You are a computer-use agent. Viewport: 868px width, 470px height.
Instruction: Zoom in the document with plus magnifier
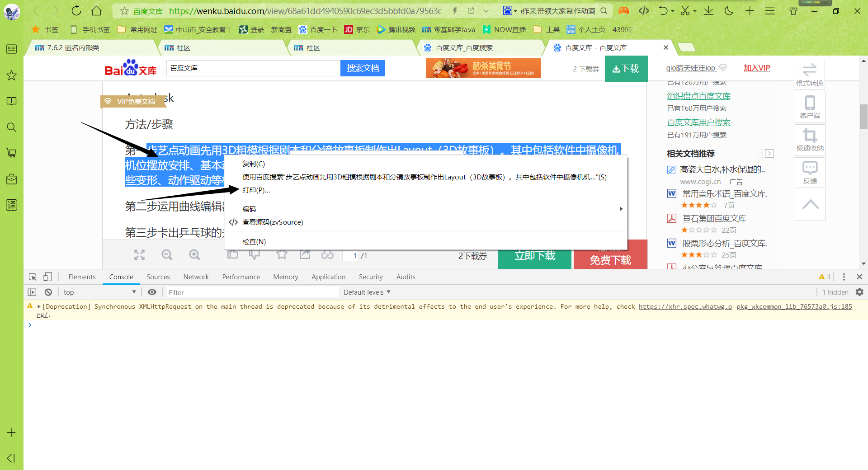coord(194,255)
